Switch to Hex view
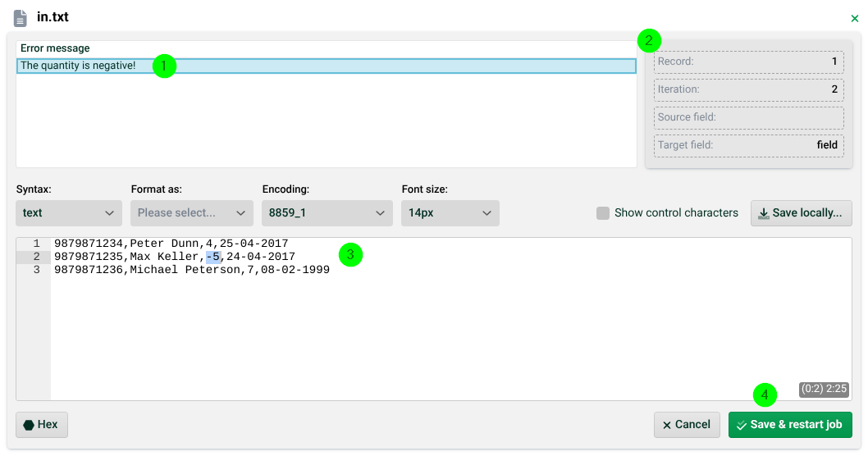Viewport: 868px width, 456px height. tap(42, 425)
